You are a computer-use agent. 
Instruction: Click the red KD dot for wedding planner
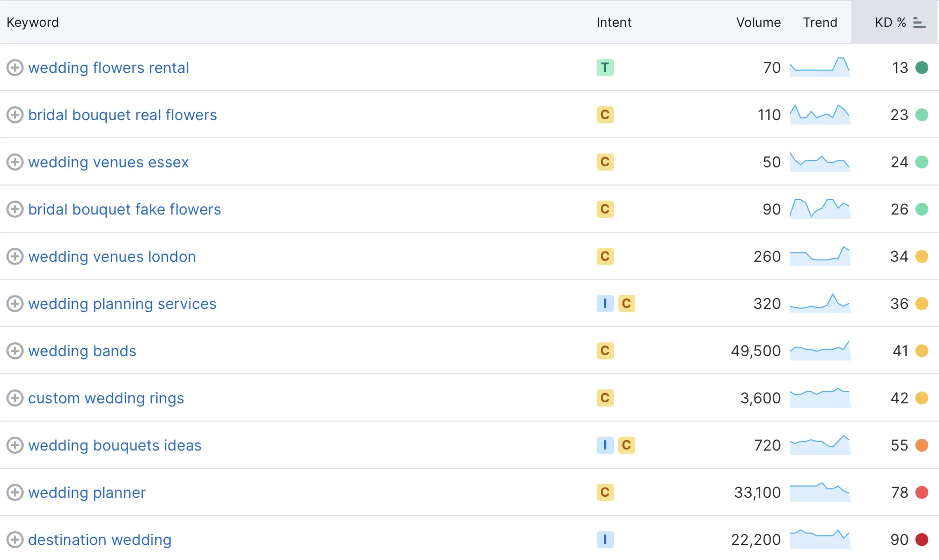point(922,492)
